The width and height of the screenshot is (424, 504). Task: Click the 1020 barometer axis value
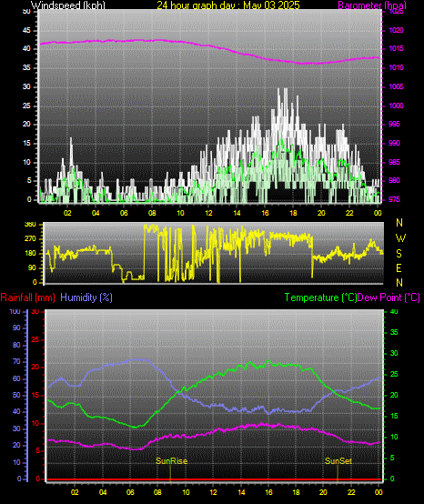pyautogui.click(x=396, y=31)
